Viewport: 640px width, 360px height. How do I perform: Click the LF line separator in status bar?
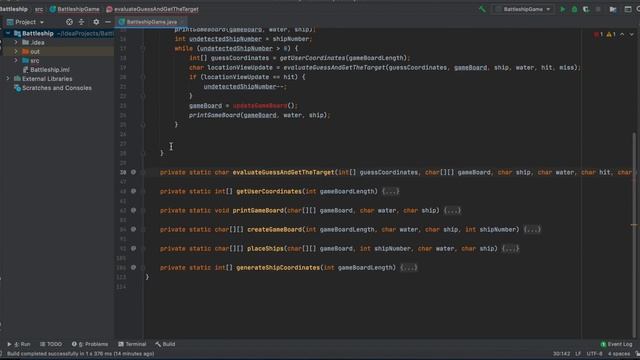pyautogui.click(x=578, y=353)
